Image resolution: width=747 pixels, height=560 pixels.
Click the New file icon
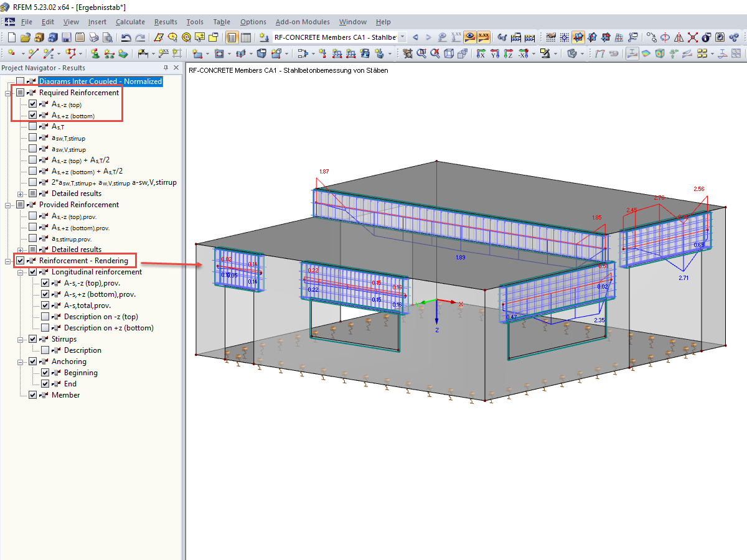point(12,37)
